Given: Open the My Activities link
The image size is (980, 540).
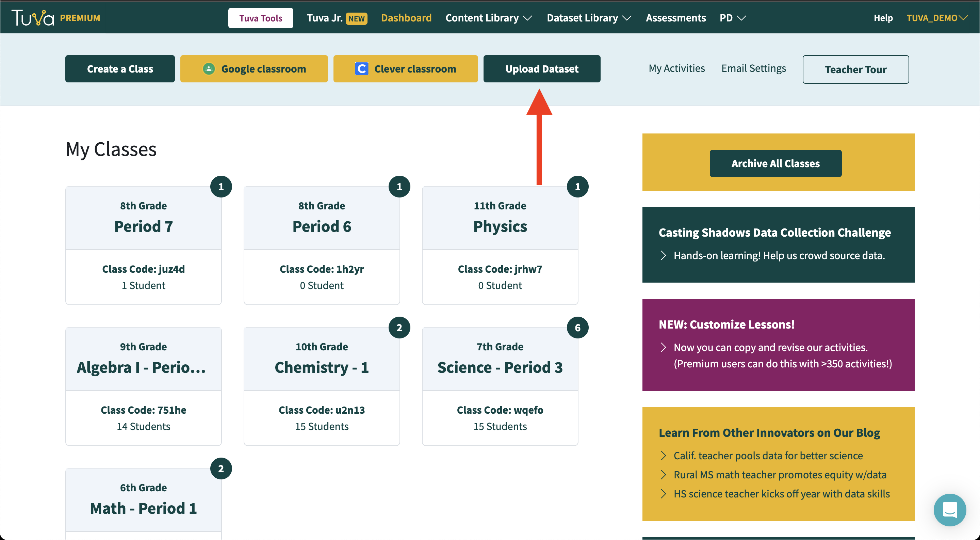Looking at the screenshot, I should click(x=676, y=68).
